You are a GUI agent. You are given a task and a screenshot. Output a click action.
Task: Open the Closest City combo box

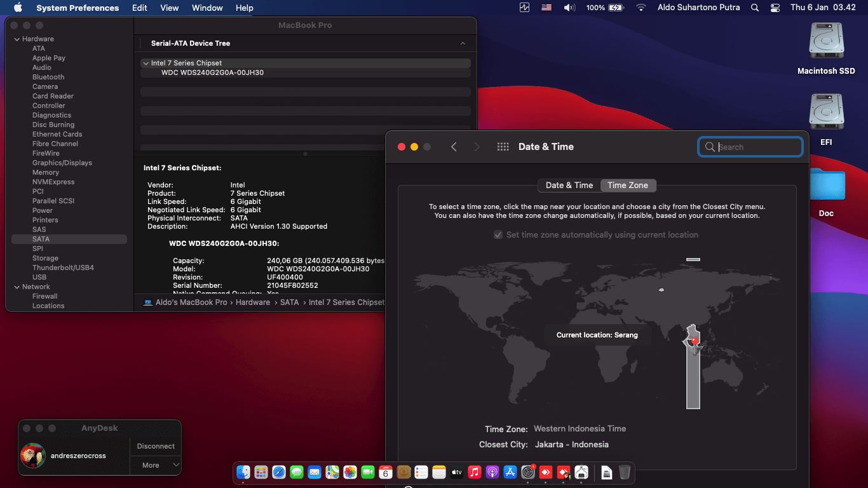(x=572, y=445)
